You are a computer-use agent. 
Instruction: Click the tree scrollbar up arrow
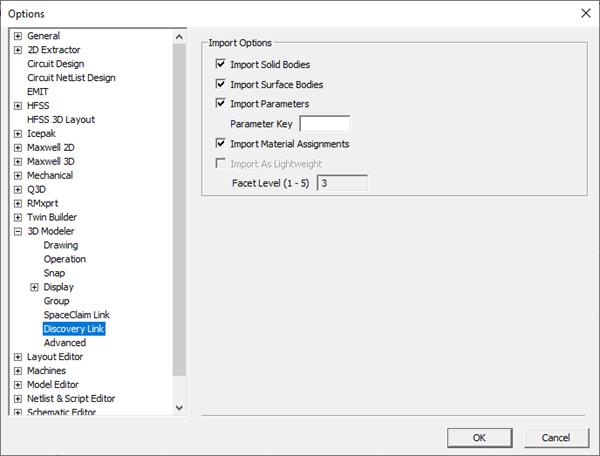click(179, 37)
